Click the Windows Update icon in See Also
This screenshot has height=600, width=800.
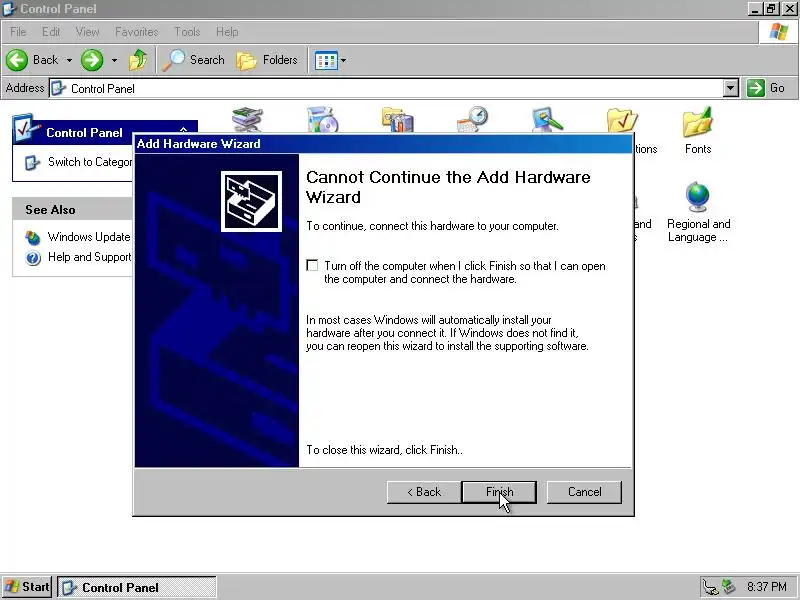click(x=33, y=237)
